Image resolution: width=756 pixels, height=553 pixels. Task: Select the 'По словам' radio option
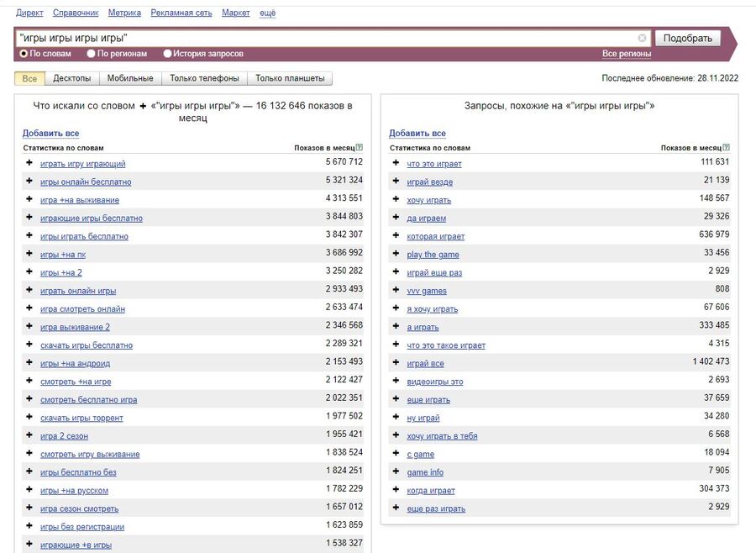coord(24,54)
